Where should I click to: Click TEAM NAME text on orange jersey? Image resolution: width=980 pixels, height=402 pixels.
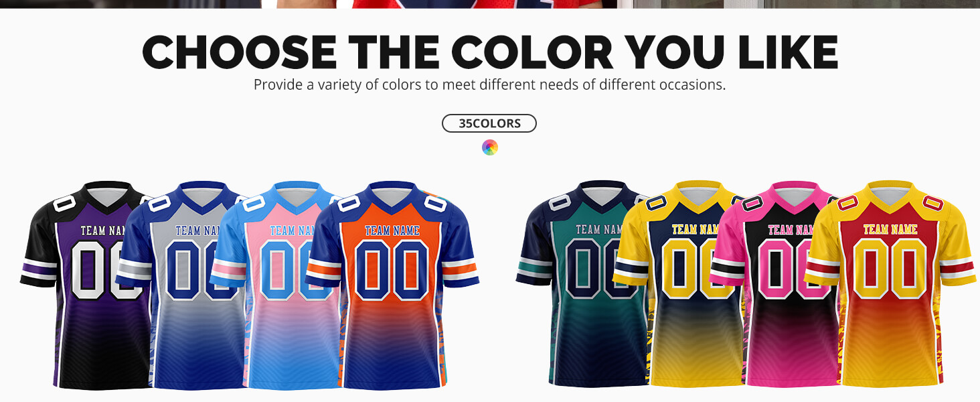click(x=392, y=230)
